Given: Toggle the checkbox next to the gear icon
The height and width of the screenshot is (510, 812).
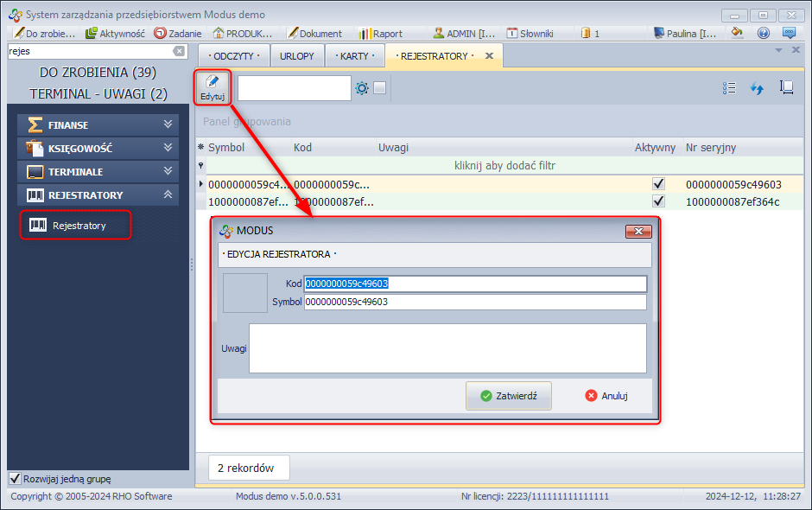Looking at the screenshot, I should click(379, 88).
